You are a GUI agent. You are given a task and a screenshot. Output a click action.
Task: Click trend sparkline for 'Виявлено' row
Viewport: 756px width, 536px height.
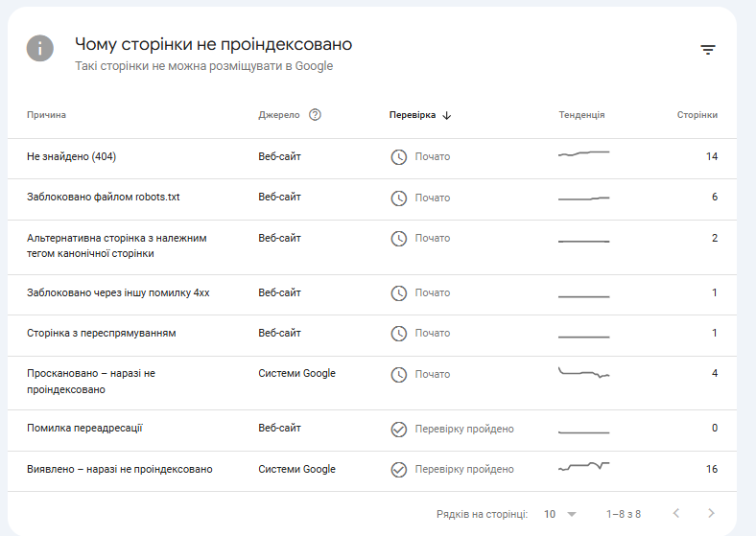pos(583,468)
